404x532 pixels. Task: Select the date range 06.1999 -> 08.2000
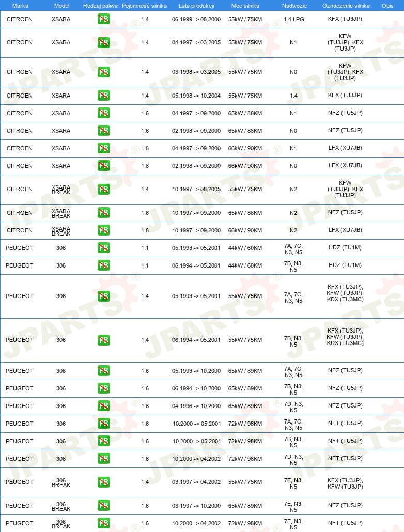pos(196,19)
